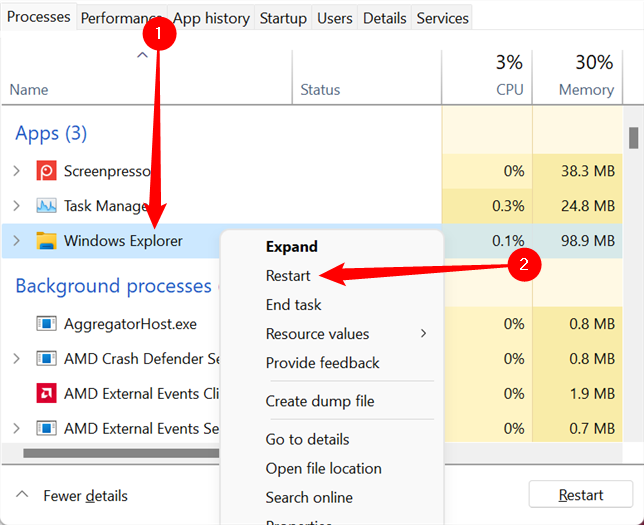Image resolution: width=644 pixels, height=525 pixels.
Task: Open the Resource values submenu
Action: tap(318, 334)
